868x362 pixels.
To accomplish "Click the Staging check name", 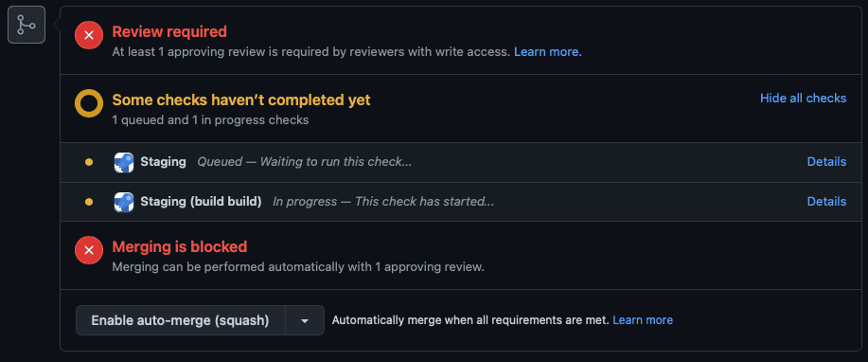I will 163,162.
